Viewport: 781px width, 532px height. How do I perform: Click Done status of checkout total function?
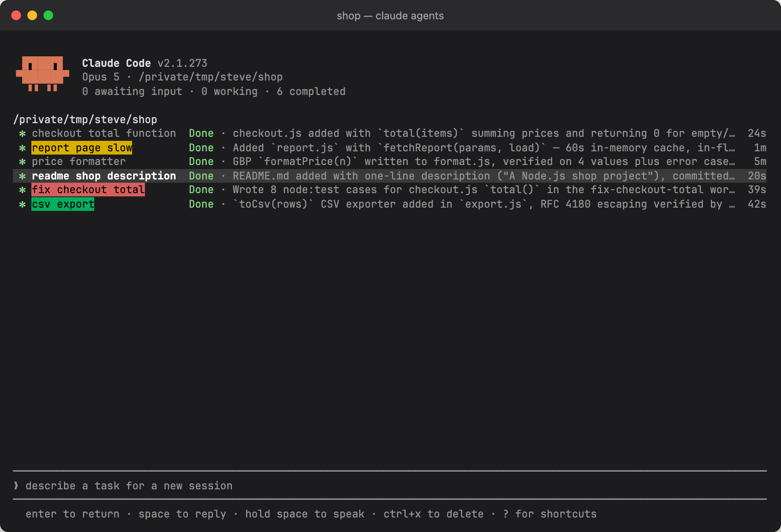pyautogui.click(x=201, y=134)
